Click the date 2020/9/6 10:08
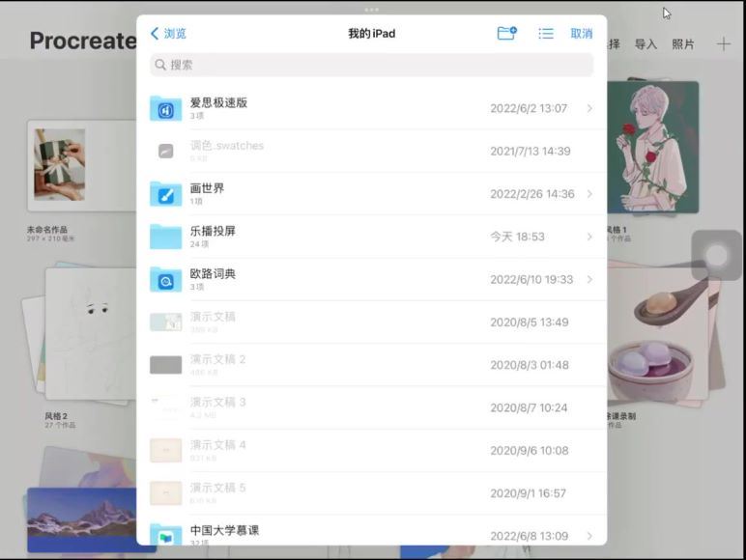Screen dimensions: 746x560 529,451
